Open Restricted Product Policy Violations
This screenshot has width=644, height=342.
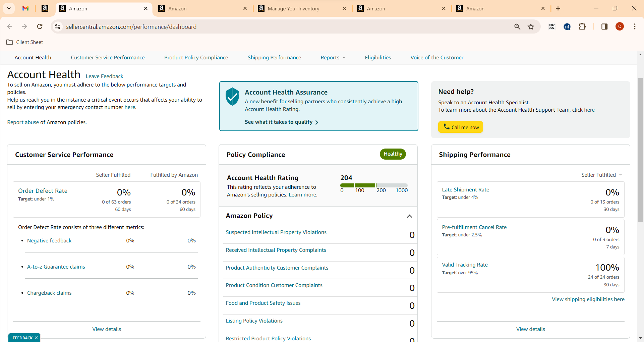[x=268, y=338]
